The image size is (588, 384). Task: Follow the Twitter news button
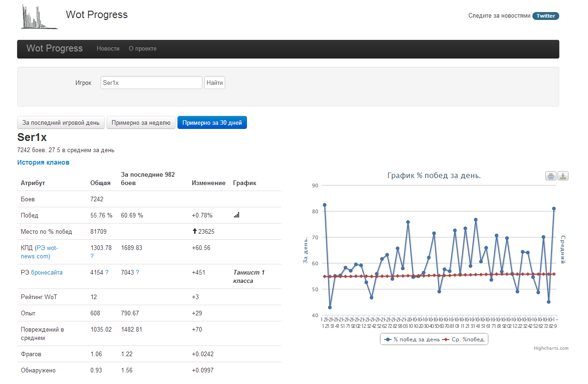[x=545, y=16]
